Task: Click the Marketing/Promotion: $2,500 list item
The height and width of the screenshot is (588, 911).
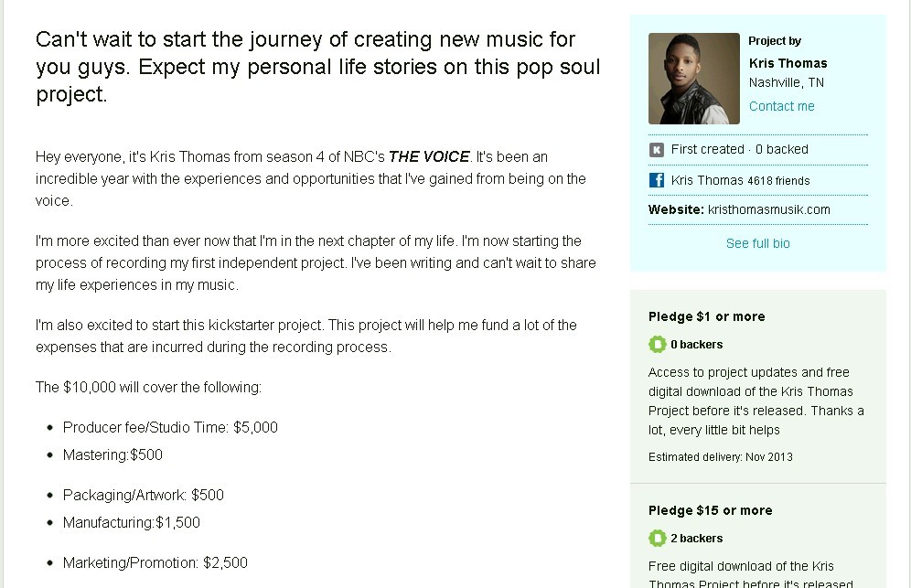Action: [155, 562]
